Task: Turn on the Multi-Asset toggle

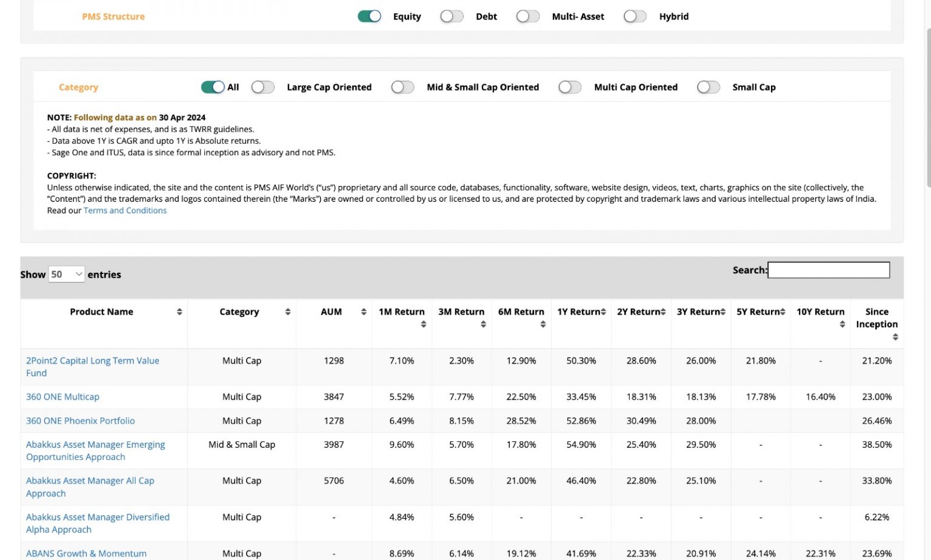Action: [x=528, y=16]
